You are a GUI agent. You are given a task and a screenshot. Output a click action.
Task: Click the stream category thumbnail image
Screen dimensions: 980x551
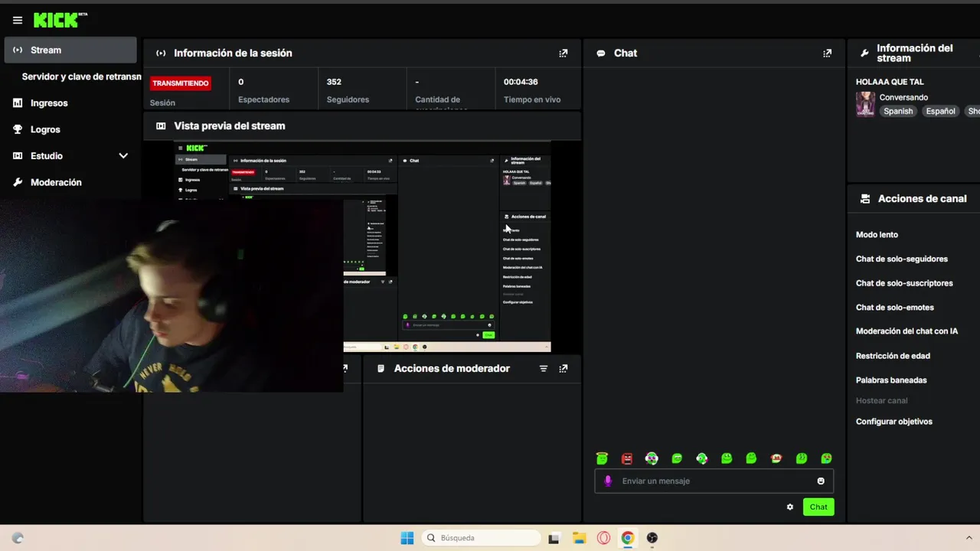(x=865, y=104)
